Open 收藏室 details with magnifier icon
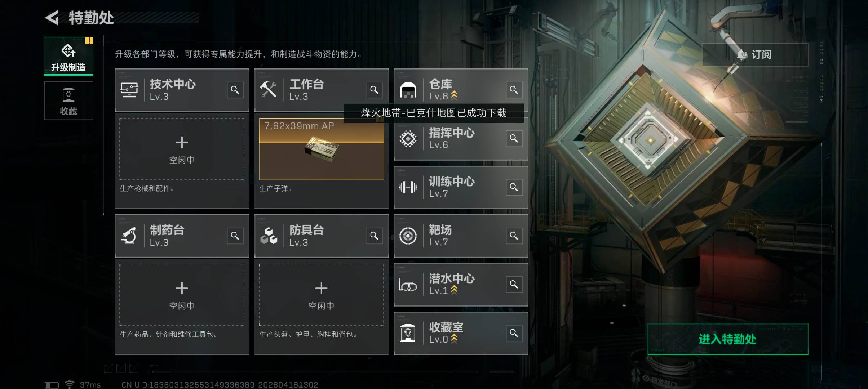Screen dimensions: 868x389 (514, 333)
